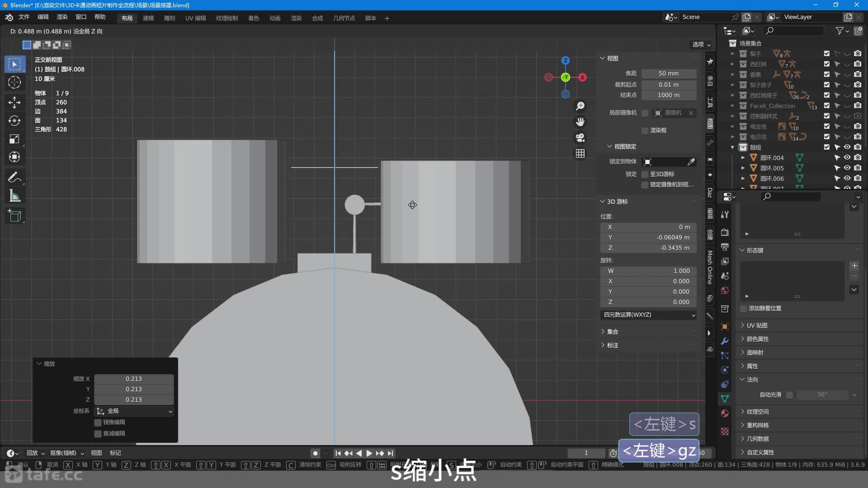This screenshot has width=868, height=488.
Task: Toggle the camera view icon
Action: coord(580,138)
